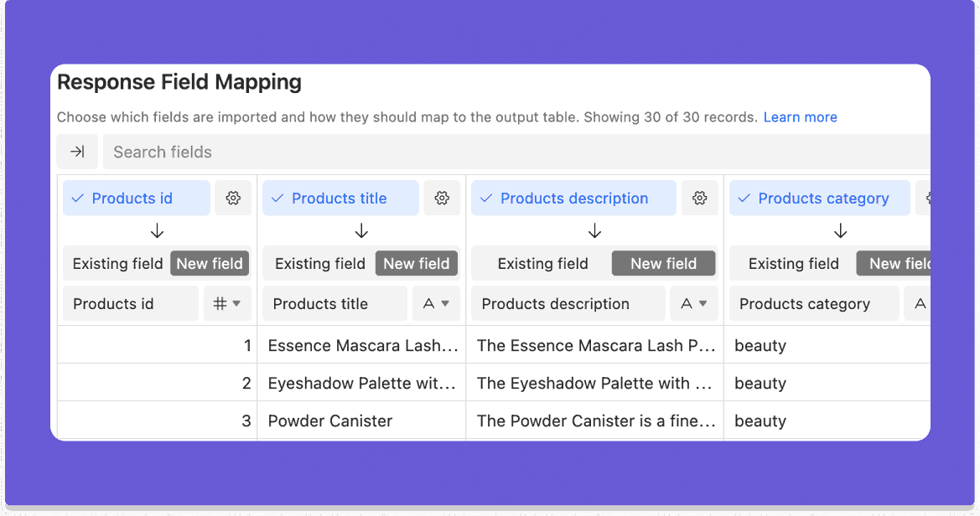Image resolution: width=980 pixels, height=516 pixels.
Task: Select Existing field under Products id
Action: pyautogui.click(x=117, y=264)
